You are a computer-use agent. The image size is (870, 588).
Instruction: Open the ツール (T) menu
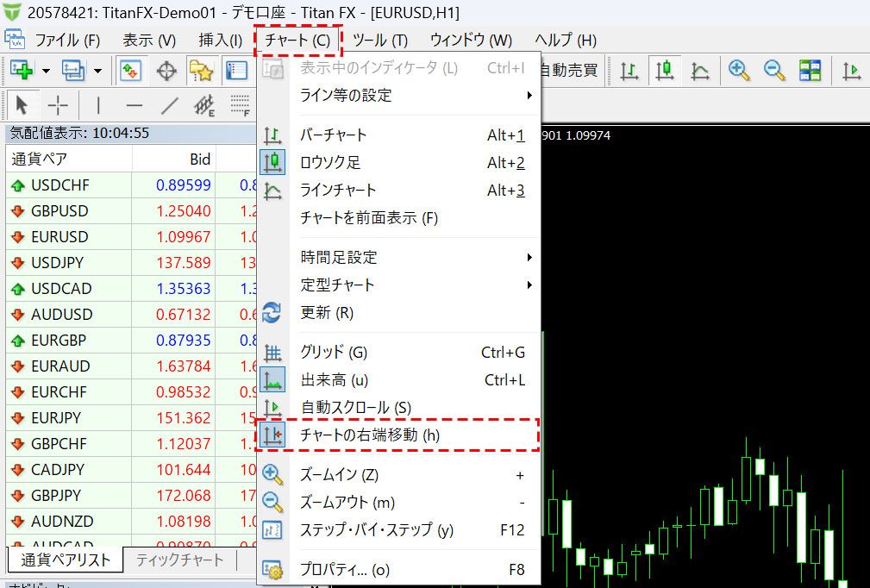379,40
